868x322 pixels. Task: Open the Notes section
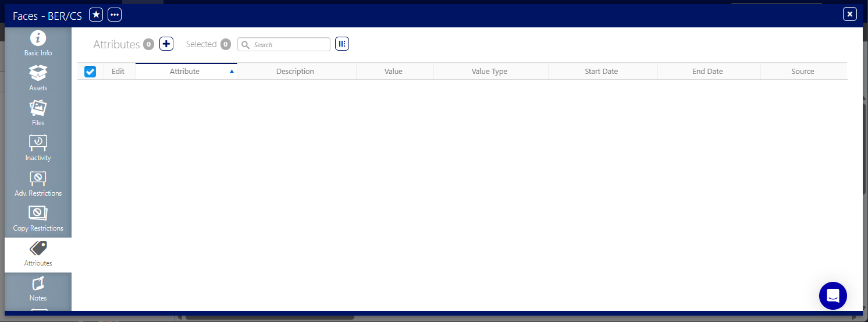click(x=38, y=289)
